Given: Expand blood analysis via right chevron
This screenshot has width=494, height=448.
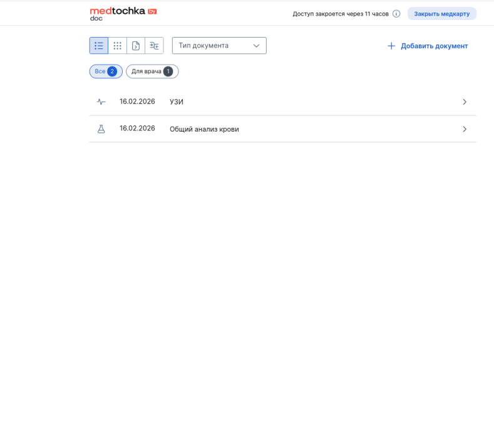Looking at the screenshot, I should coord(465,129).
